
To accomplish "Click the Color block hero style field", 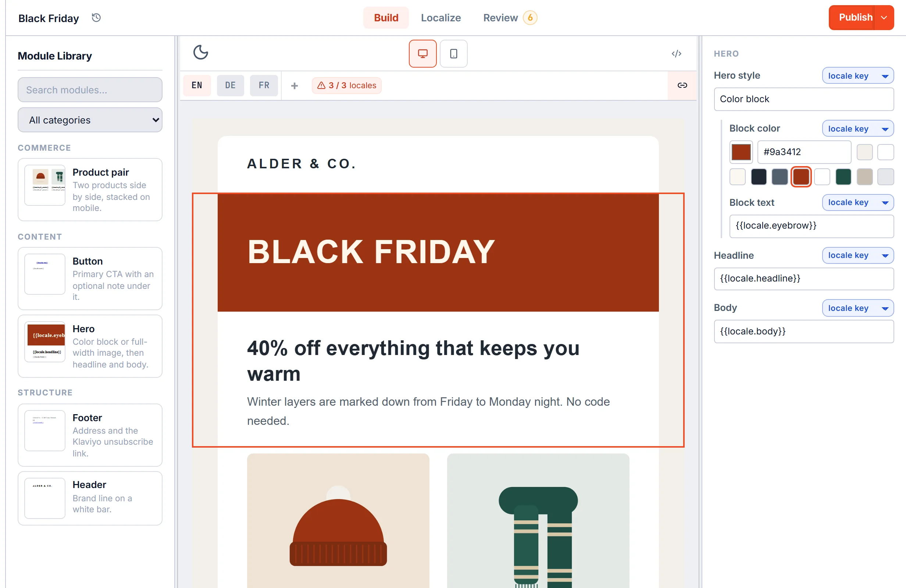I will (x=804, y=99).
